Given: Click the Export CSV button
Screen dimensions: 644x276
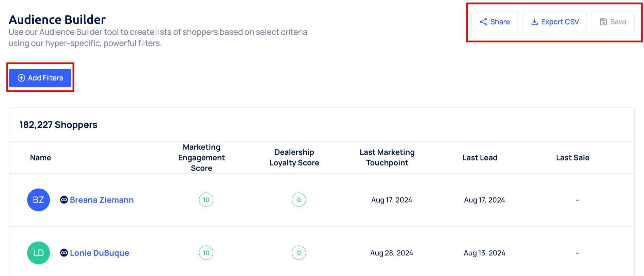Looking at the screenshot, I should click(554, 22).
